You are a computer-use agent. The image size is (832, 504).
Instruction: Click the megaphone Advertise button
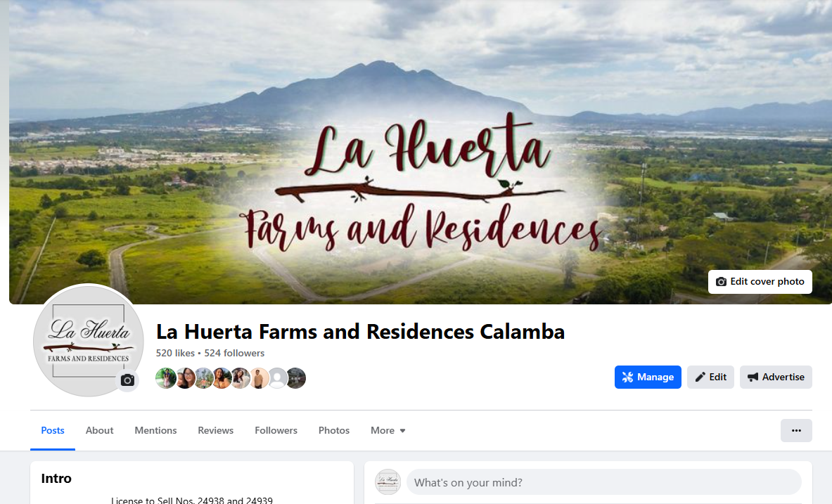pos(776,377)
